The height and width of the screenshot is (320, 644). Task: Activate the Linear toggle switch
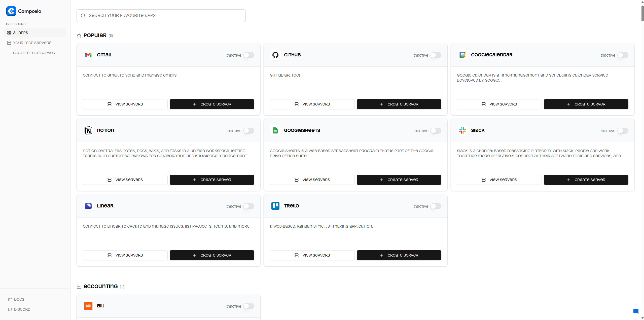249,206
